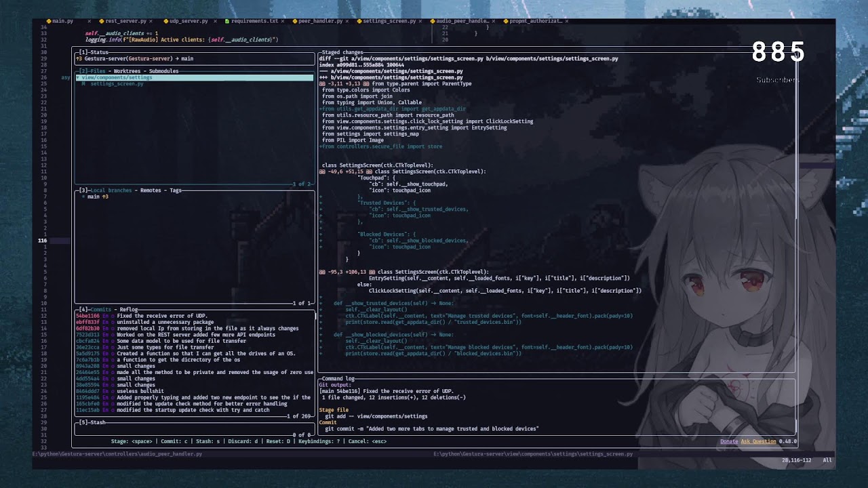Click the Command log panel title
This screenshot has width=868, height=488.
(338, 379)
